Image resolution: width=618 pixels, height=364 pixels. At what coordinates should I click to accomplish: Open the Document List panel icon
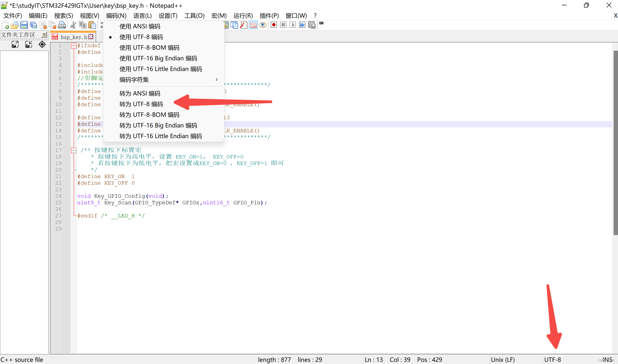click(234, 25)
